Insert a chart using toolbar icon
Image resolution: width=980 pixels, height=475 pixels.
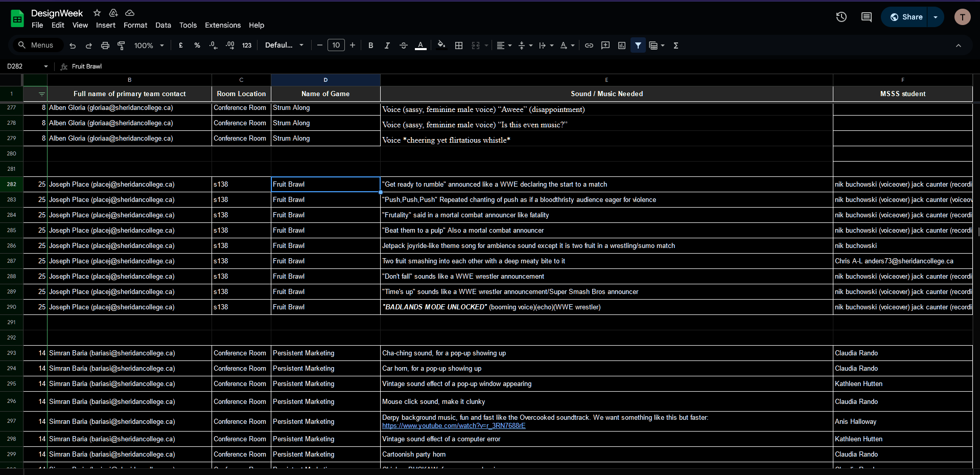tap(621, 46)
